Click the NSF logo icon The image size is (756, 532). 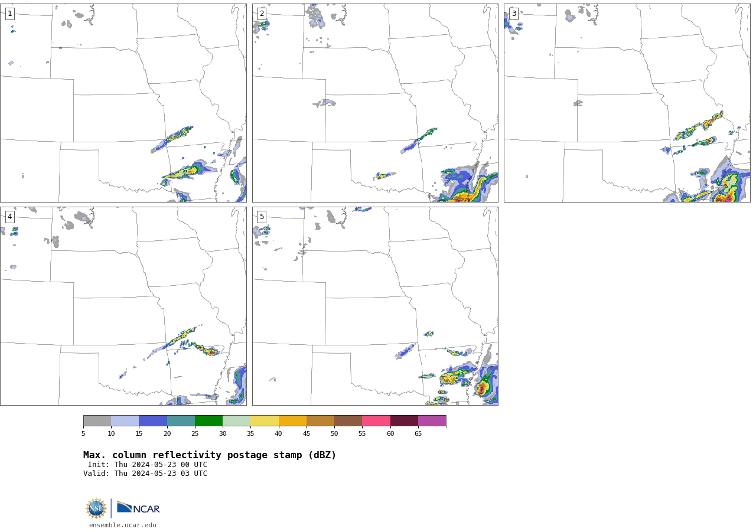click(96, 508)
